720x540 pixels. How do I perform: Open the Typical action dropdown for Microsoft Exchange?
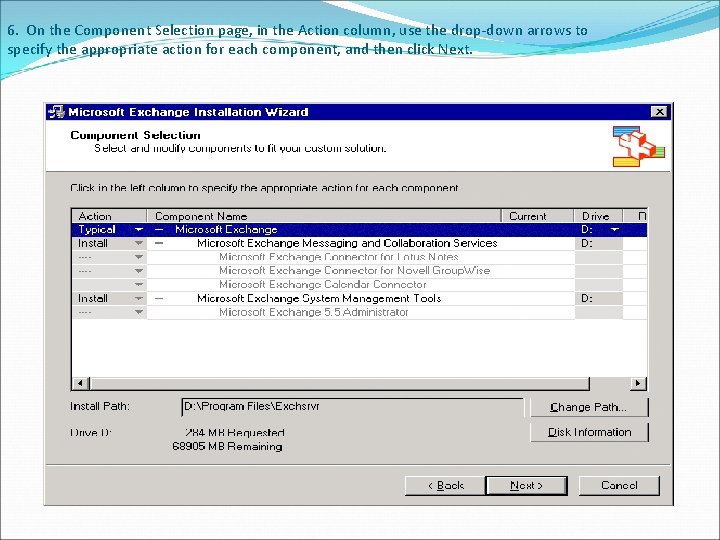(138, 230)
